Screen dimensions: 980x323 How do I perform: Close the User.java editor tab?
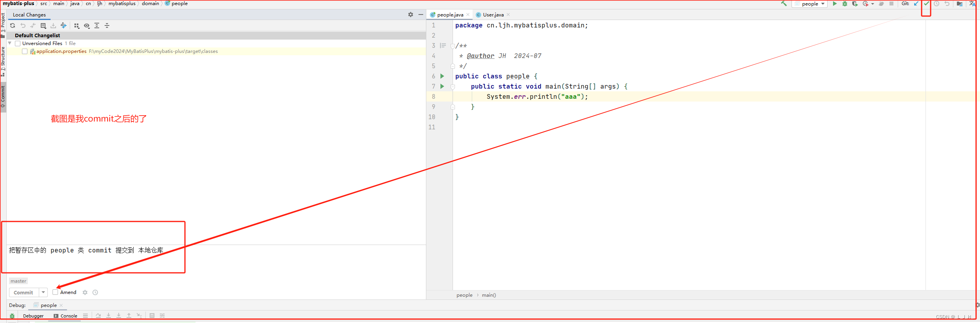(508, 15)
